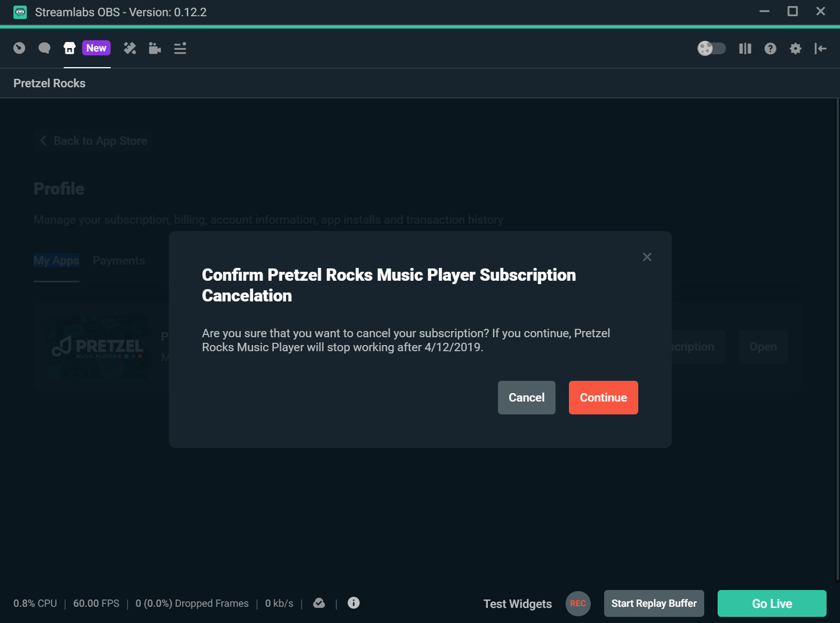The width and height of the screenshot is (840, 623).
Task: Go Back to App Store
Action: (x=93, y=141)
